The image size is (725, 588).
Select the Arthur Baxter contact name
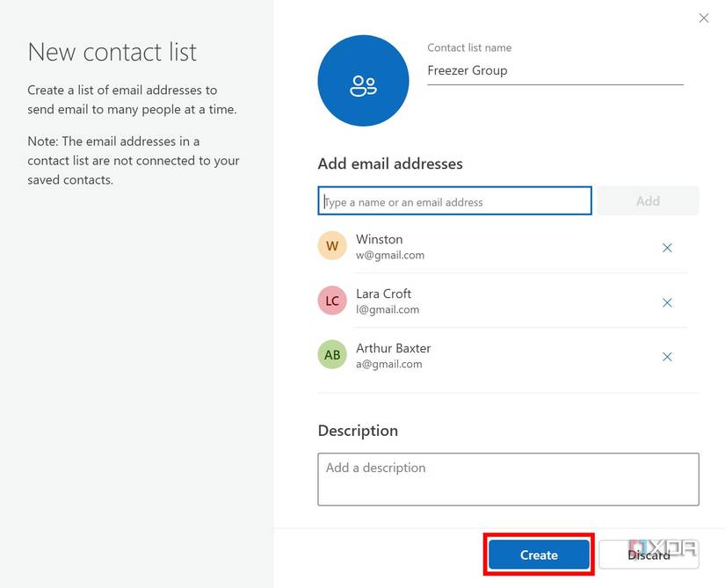tap(393, 348)
